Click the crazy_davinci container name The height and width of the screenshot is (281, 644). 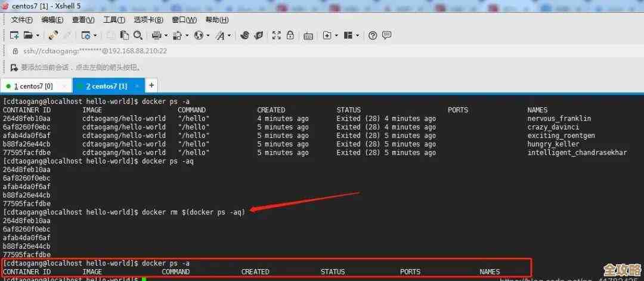tap(553, 127)
